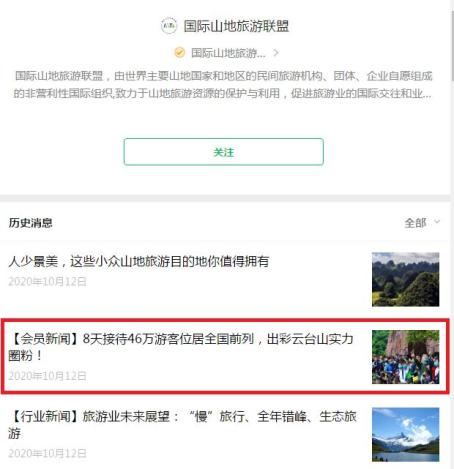Click date under the 会员新闻 云台山 article
This screenshot has height=469, width=454.
point(47,376)
